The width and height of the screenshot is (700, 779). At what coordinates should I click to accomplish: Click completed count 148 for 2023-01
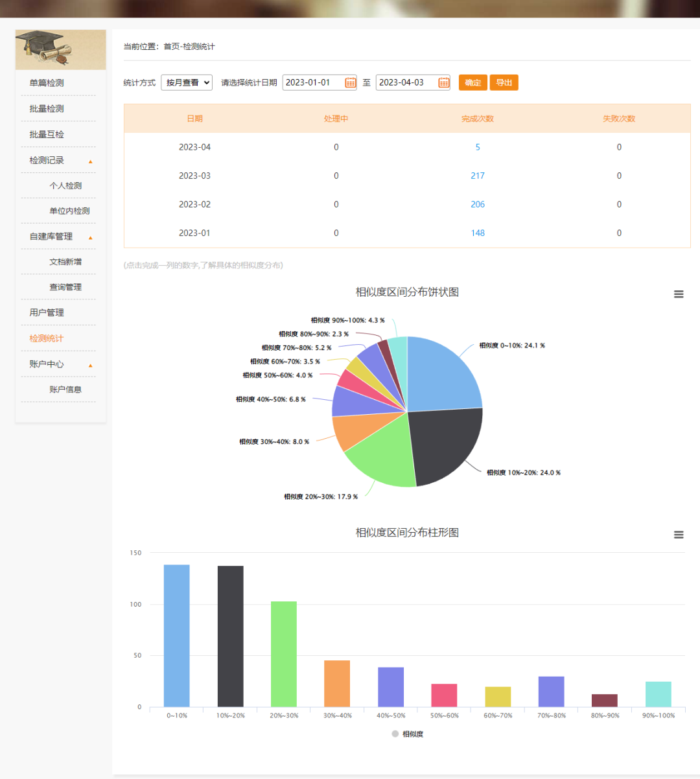click(x=478, y=233)
